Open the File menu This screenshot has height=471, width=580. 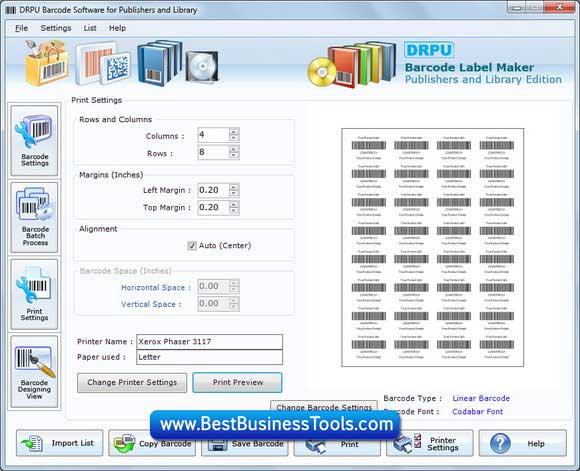click(x=21, y=28)
